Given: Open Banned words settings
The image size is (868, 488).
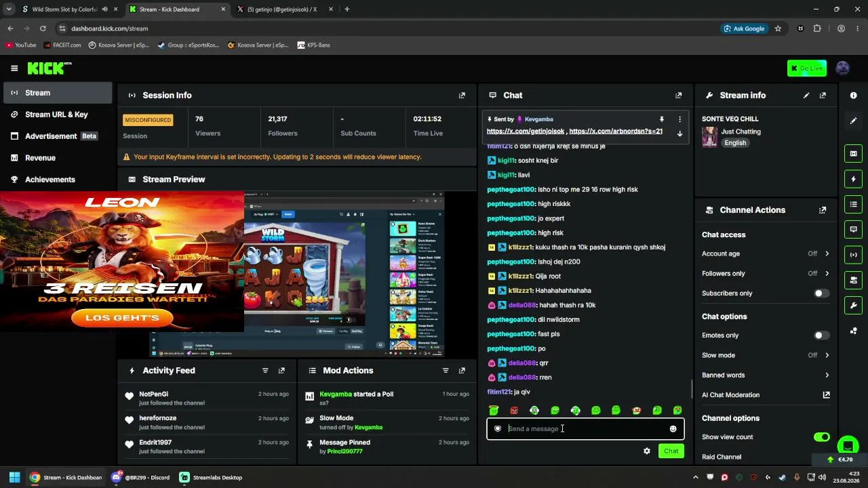Looking at the screenshot, I should pos(827,375).
